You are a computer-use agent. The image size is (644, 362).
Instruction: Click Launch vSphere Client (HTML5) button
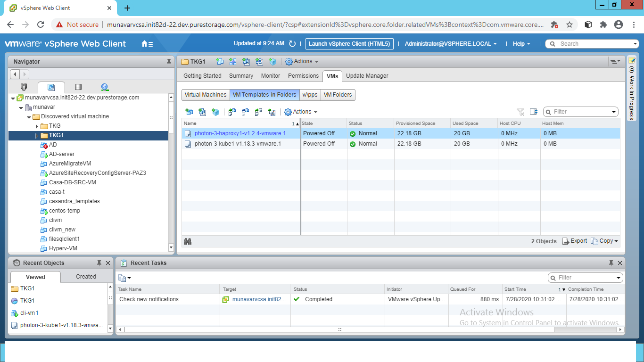point(349,44)
